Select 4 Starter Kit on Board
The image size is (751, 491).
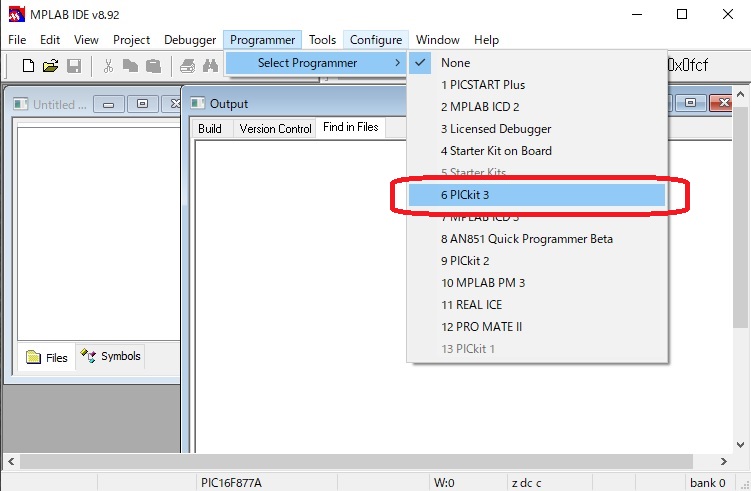point(537,151)
